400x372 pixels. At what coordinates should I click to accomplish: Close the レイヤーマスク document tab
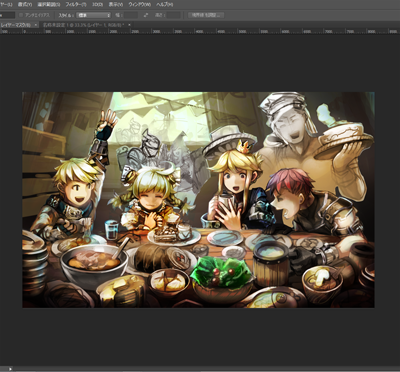(36, 25)
